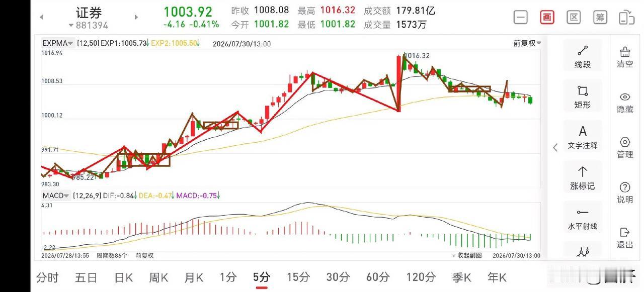Screen dimensions: 644x292
Task: Choose the 文字注释 text annotation tool
Action: tap(583, 138)
